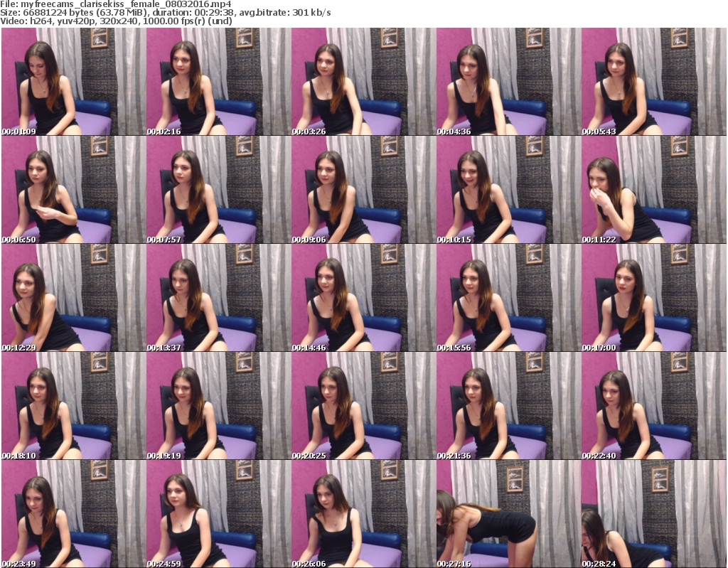The image size is (728, 568).
Task: Open the frame at 00:20:25
Action: [x=363, y=407]
